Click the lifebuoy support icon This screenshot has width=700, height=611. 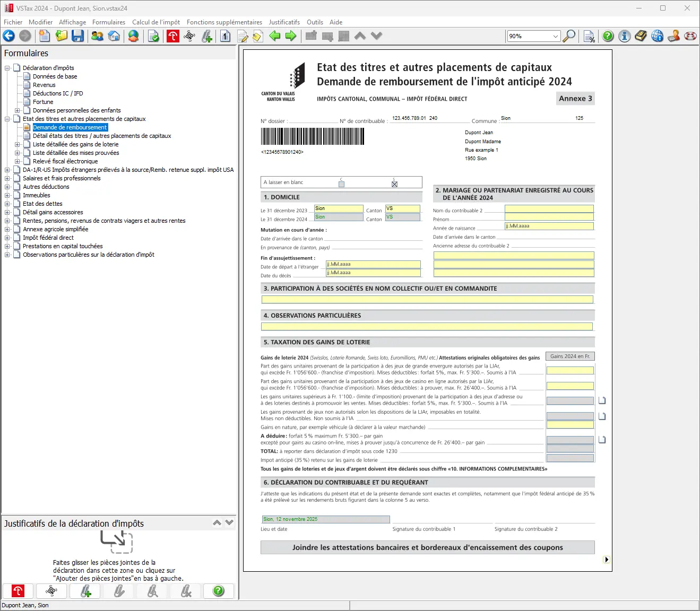690,36
